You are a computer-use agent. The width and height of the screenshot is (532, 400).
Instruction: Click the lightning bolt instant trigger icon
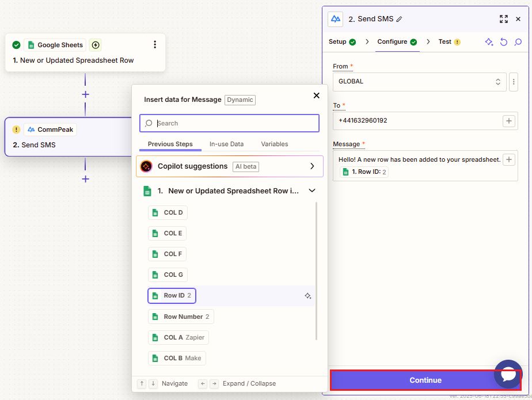tap(96, 45)
